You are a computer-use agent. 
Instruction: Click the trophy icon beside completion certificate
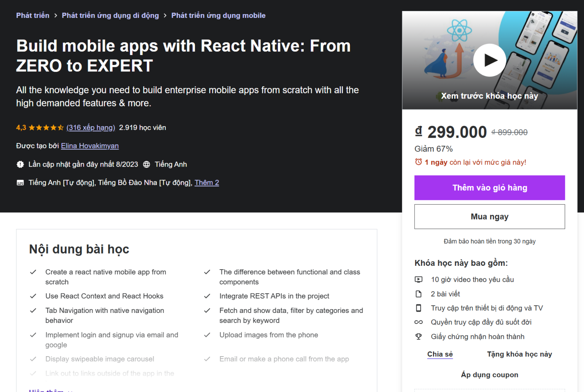click(x=419, y=336)
